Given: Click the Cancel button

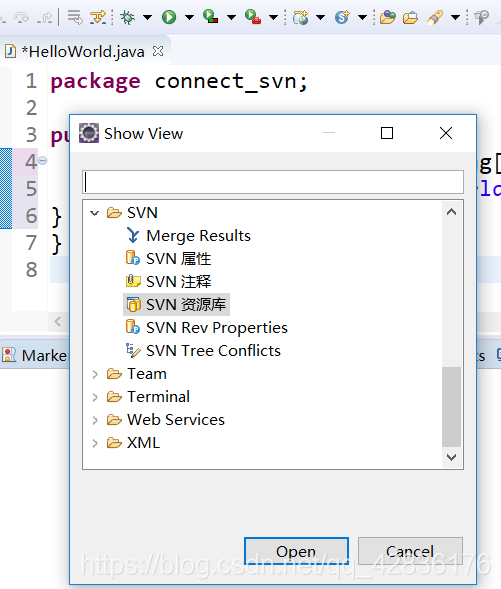Looking at the screenshot, I should pyautogui.click(x=410, y=551).
